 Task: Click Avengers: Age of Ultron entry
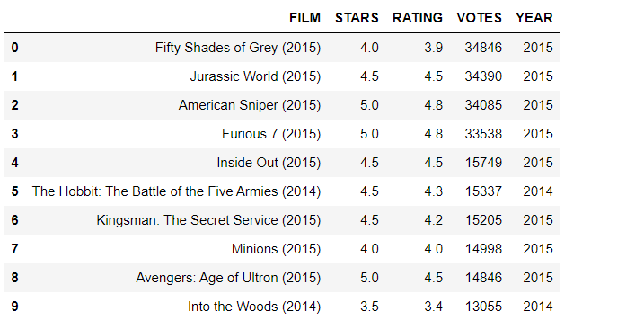coord(228,278)
